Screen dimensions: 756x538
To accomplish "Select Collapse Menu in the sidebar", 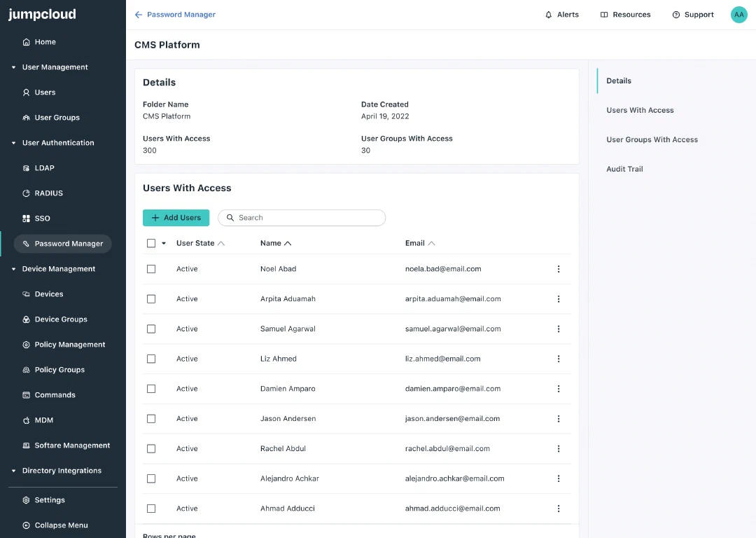I will (x=55, y=525).
